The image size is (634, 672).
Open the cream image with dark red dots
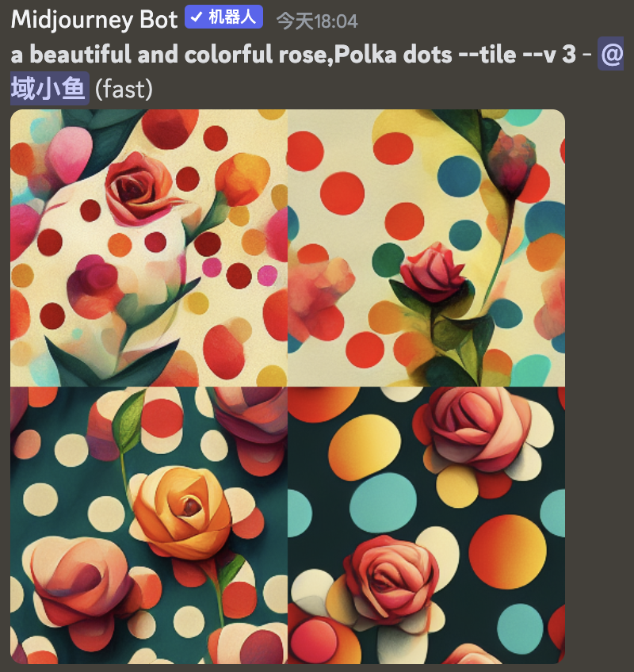[149, 248]
